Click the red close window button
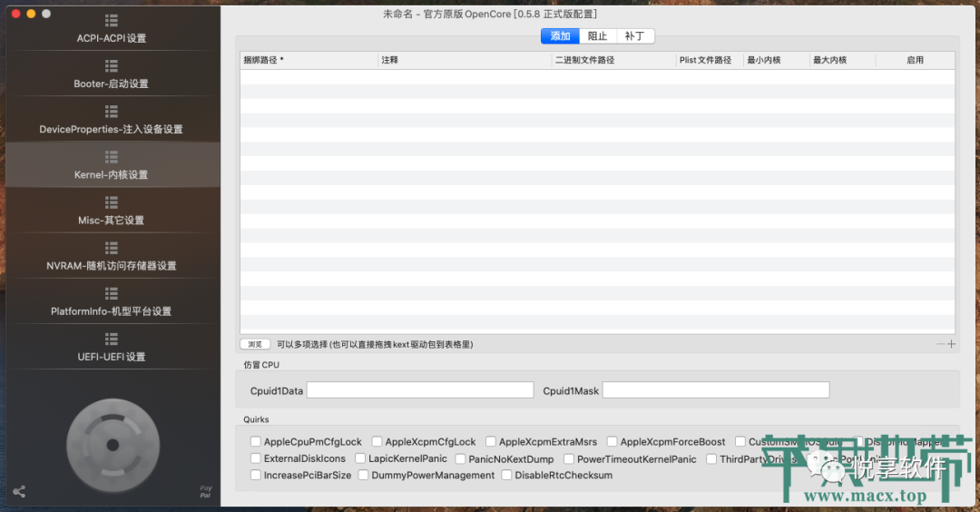 (x=16, y=14)
